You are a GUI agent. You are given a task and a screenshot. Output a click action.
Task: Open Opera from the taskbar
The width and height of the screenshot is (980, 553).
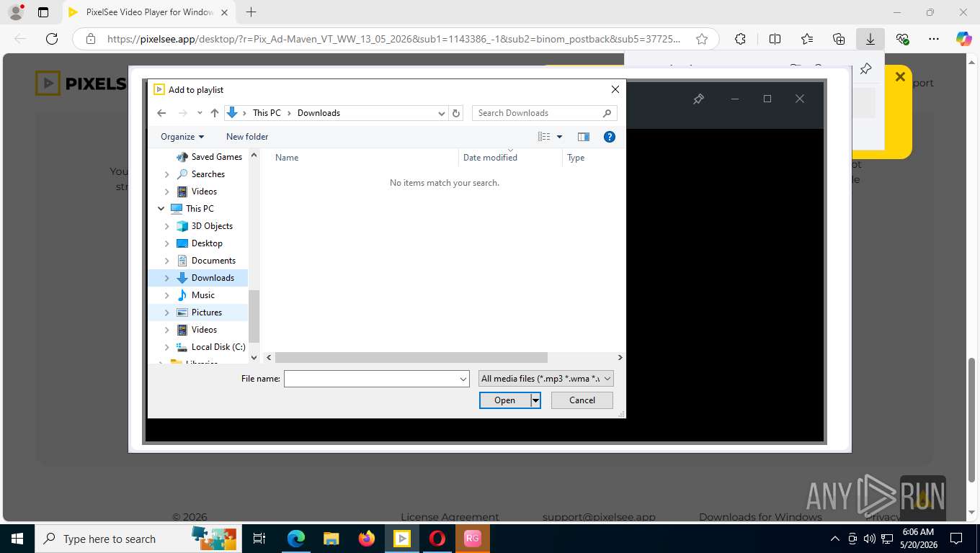437,539
